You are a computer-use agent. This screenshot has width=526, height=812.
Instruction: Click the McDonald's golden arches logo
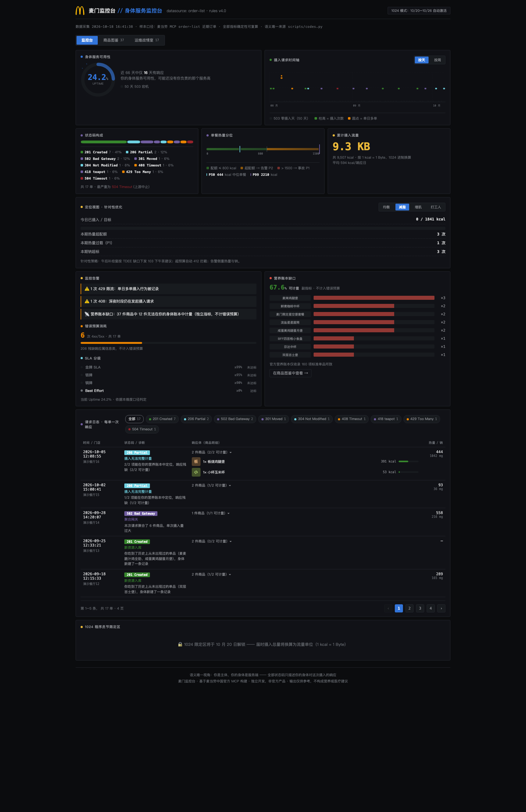[x=80, y=11]
